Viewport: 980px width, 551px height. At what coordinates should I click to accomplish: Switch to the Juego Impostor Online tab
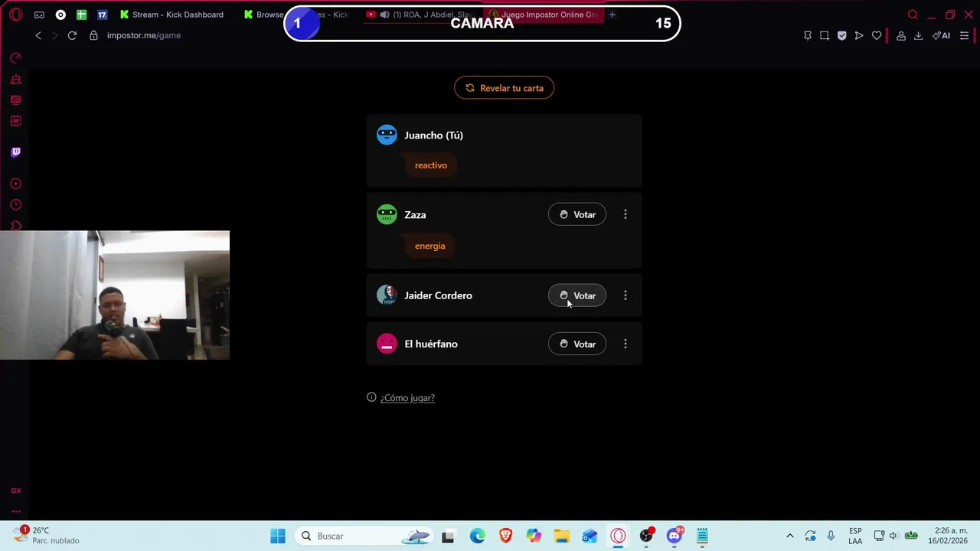[x=544, y=15]
